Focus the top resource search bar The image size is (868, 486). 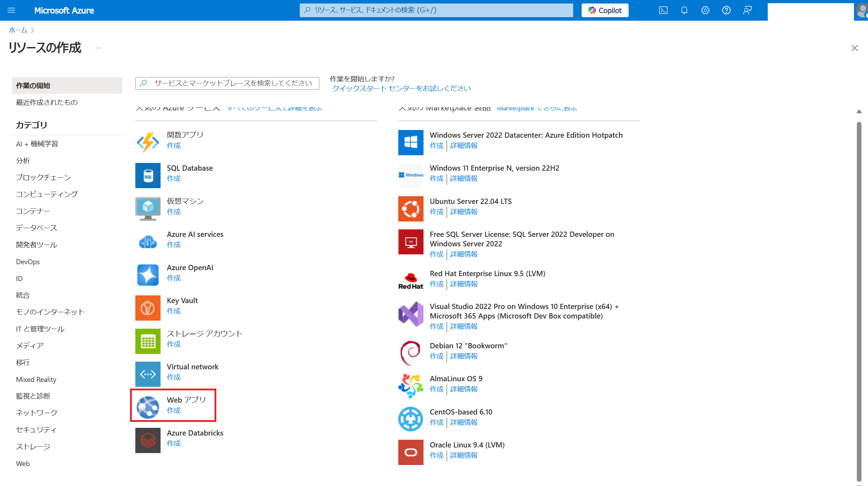point(436,10)
